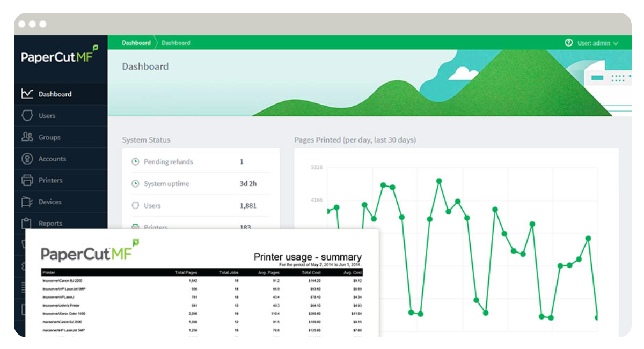Click the highest peak point on chart
Image resolution: width=644 pixels, height=349 pixels.
click(439, 181)
